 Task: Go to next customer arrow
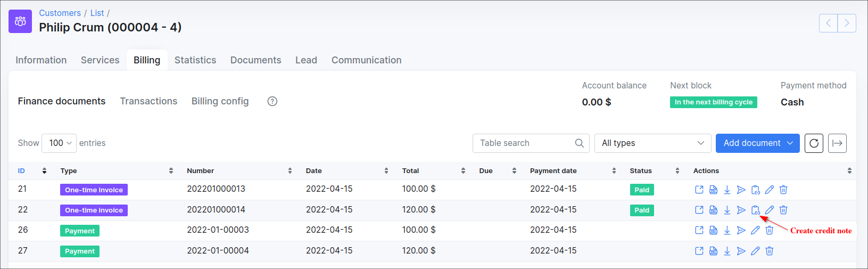tap(847, 23)
